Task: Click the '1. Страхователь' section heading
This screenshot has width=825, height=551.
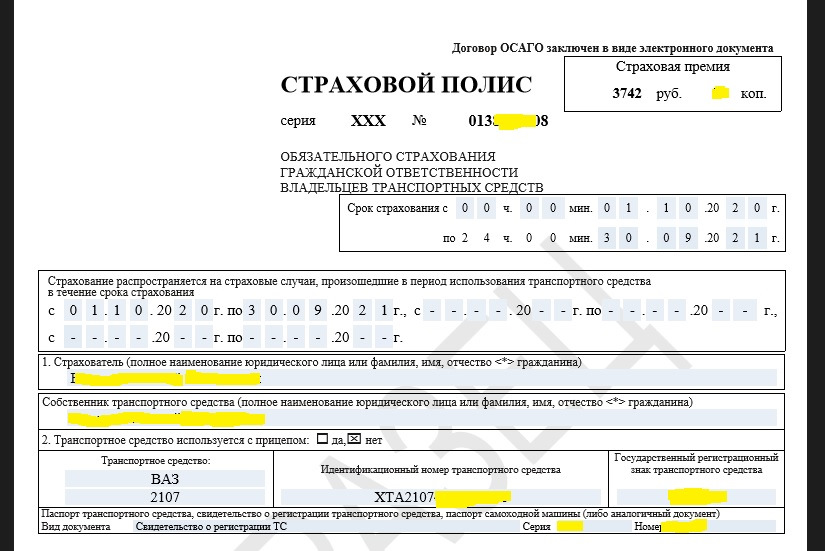Action: tap(311, 362)
